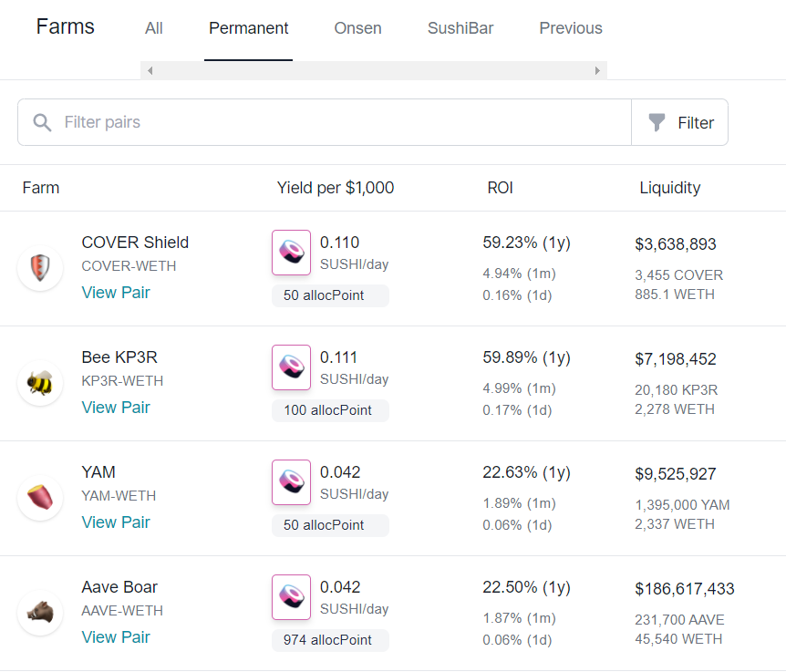Click the SUSHI icon in YAM row

point(291,482)
